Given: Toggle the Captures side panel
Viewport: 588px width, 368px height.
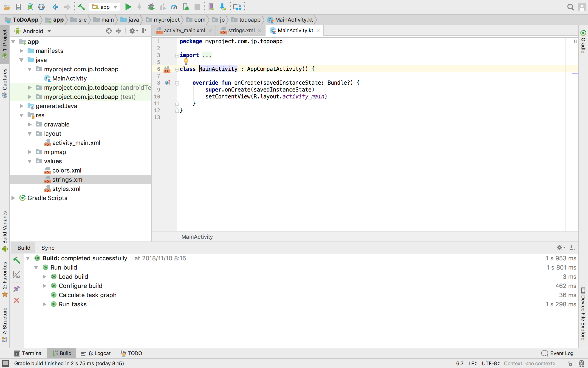Looking at the screenshot, I should pos(5,83).
